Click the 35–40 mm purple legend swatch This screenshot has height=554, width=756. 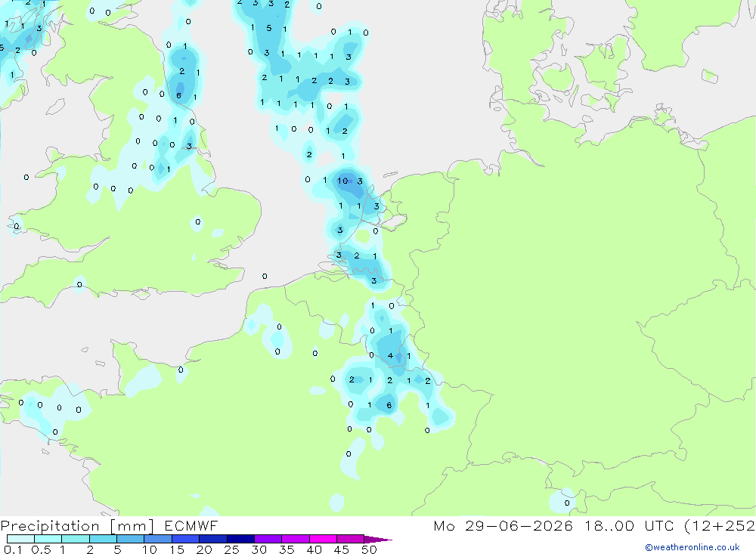[x=295, y=539]
